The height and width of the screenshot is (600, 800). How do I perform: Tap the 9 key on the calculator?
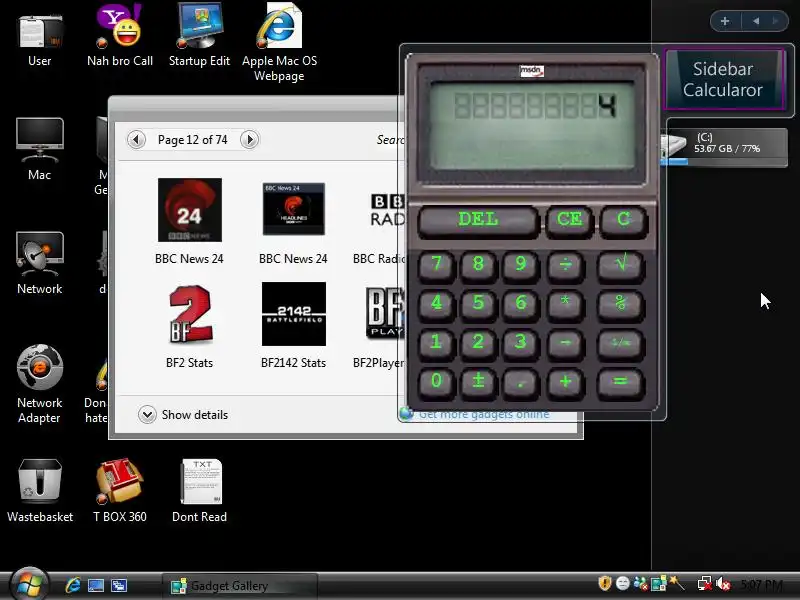tap(520, 266)
